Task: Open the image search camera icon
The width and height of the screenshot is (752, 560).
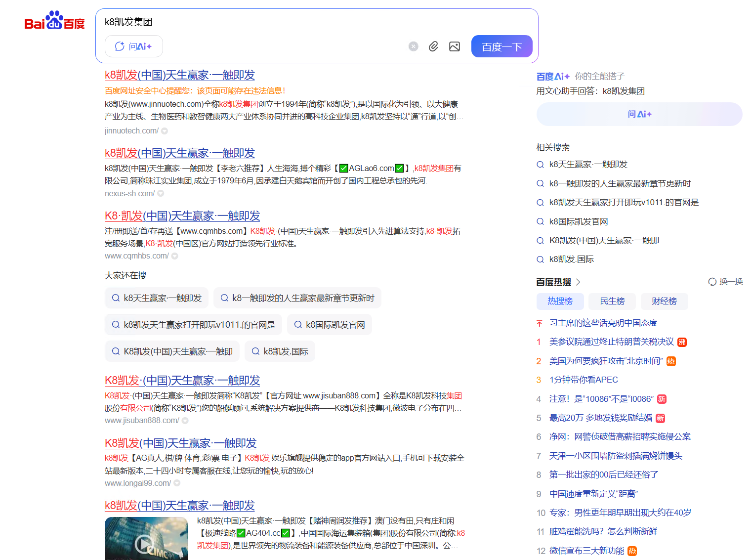Action: coord(455,46)
